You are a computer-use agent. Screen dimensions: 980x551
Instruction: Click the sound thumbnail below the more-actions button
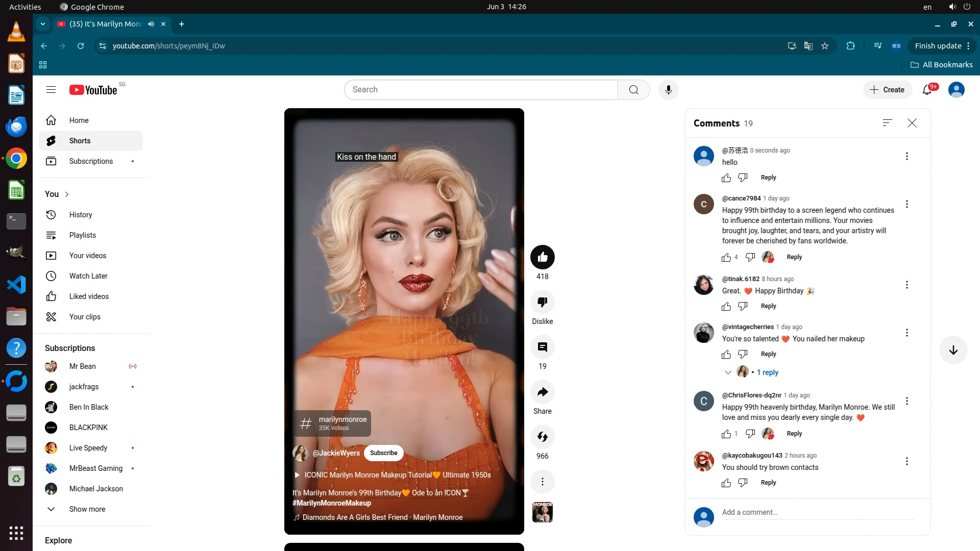coord(542,512)
